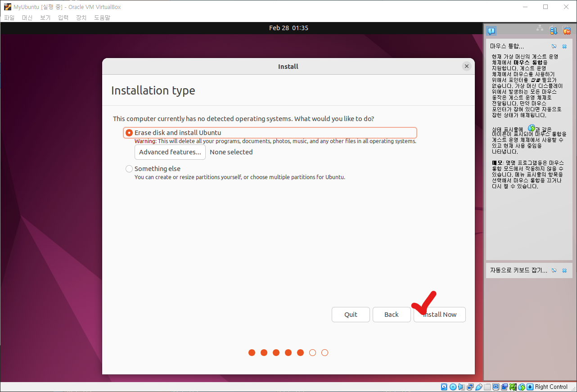Close the Install dialog with the X button
The image size is (577, 392).
point(467,66)
